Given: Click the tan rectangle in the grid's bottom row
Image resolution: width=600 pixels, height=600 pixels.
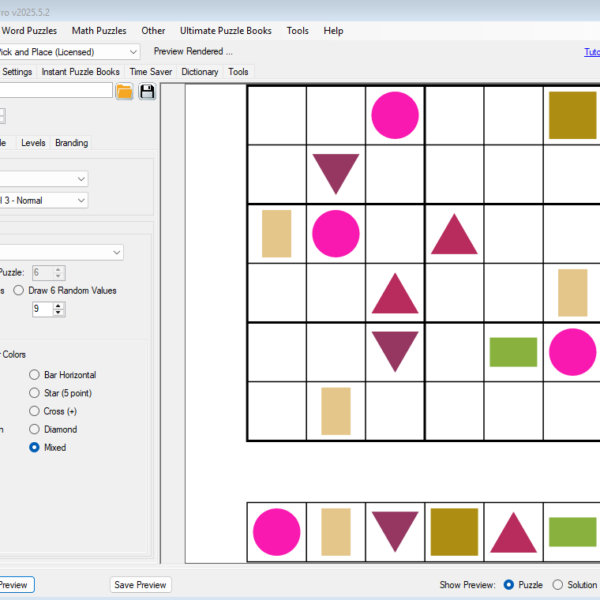Looking at the screenshot, I should click(336, 411).
